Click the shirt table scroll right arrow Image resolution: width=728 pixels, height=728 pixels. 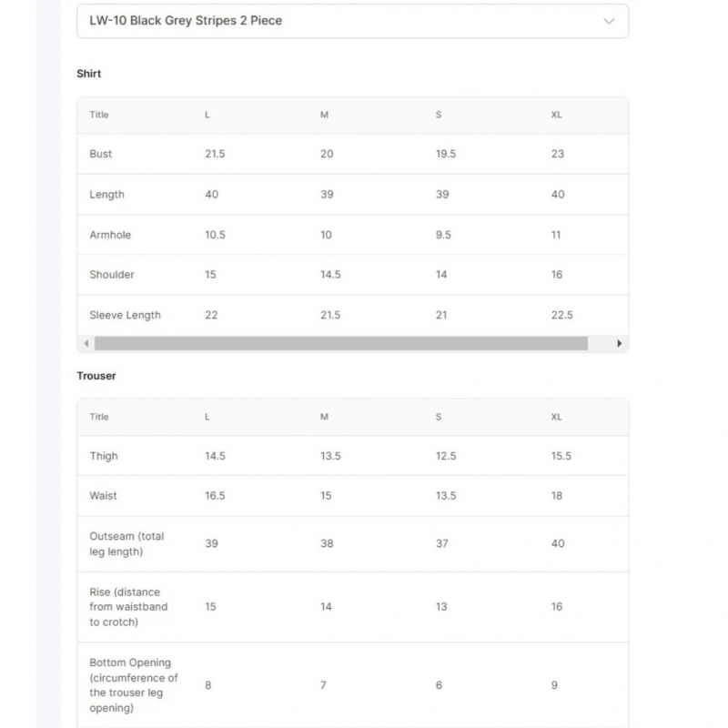(620, 343)
